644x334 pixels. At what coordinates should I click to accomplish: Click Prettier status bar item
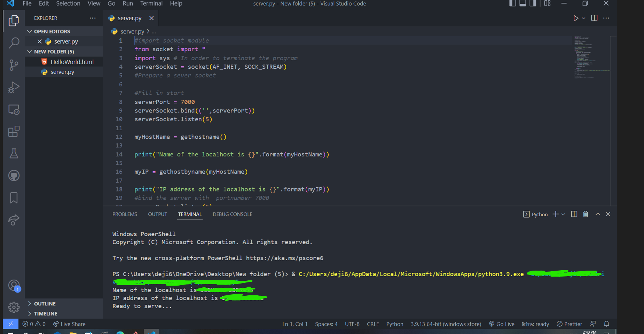click(569, 324)
